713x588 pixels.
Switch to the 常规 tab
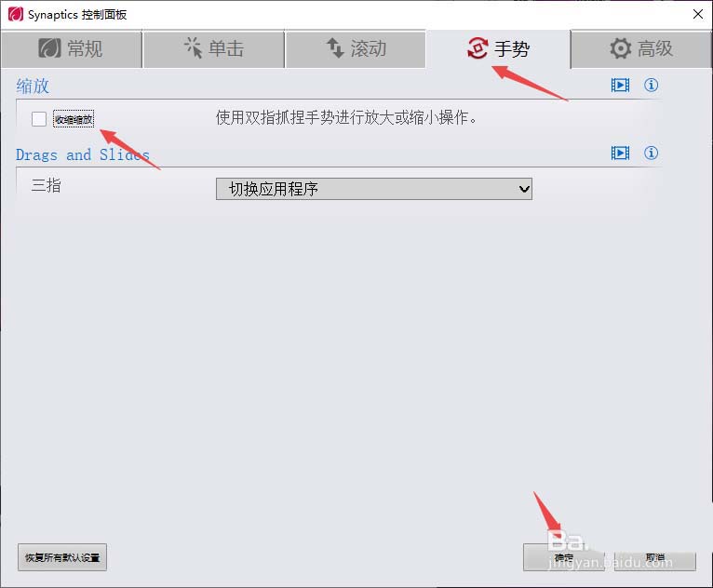(x=72, y=49)
